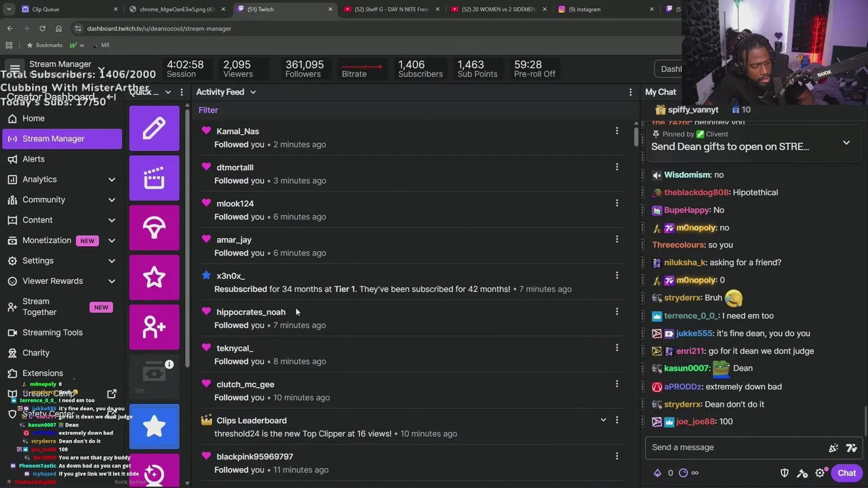868x488 pixels.
Task: Click the pink clock tile at the bottom
Action: (x=154, y=470)
